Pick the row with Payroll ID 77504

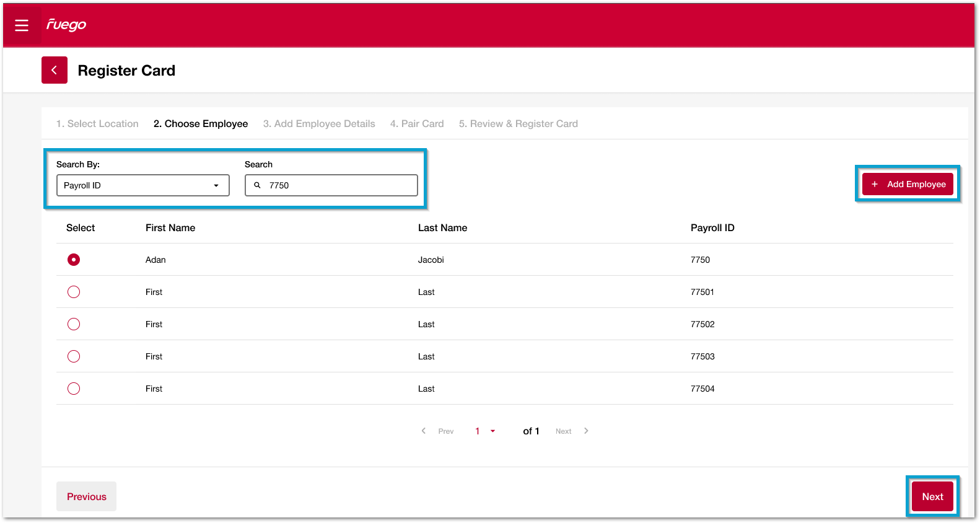74,389
